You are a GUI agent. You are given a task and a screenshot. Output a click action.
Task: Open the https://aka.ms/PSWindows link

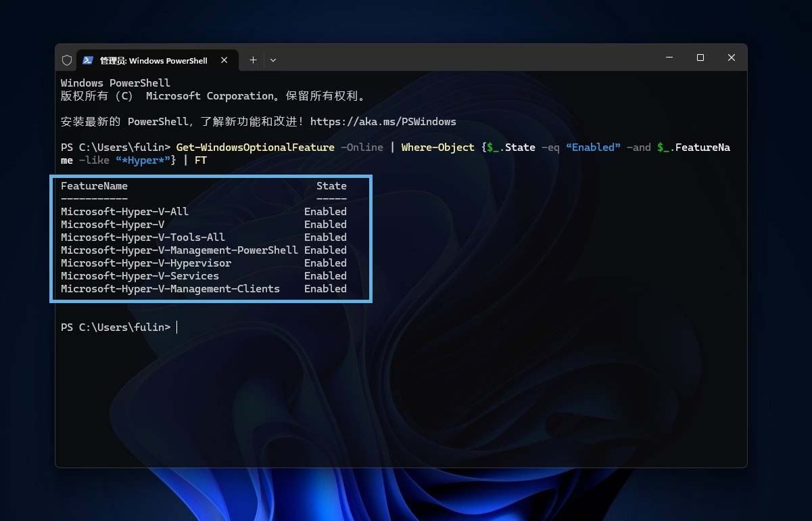point(383,122)
